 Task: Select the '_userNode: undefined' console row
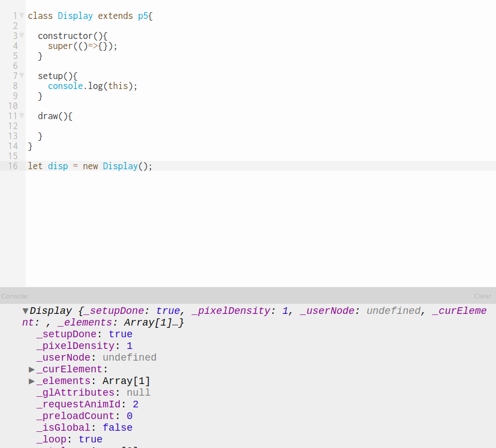pos(96,358)
